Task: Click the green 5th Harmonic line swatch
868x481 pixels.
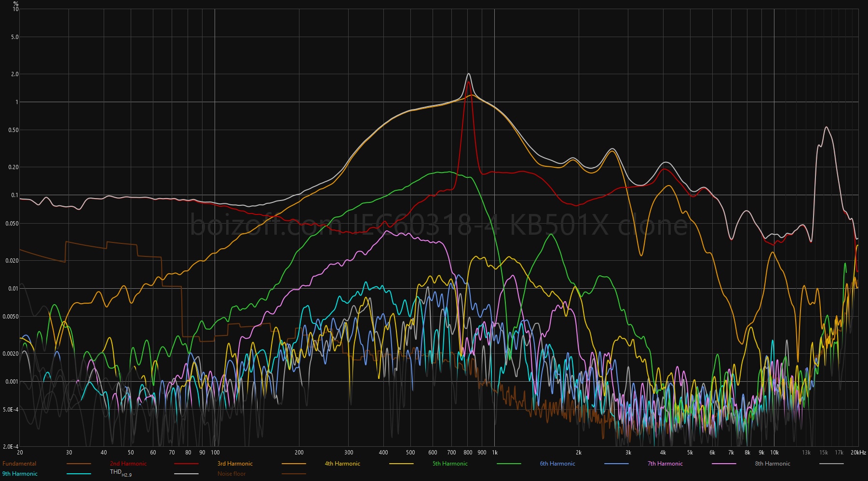Action: [x=509, y=464]
